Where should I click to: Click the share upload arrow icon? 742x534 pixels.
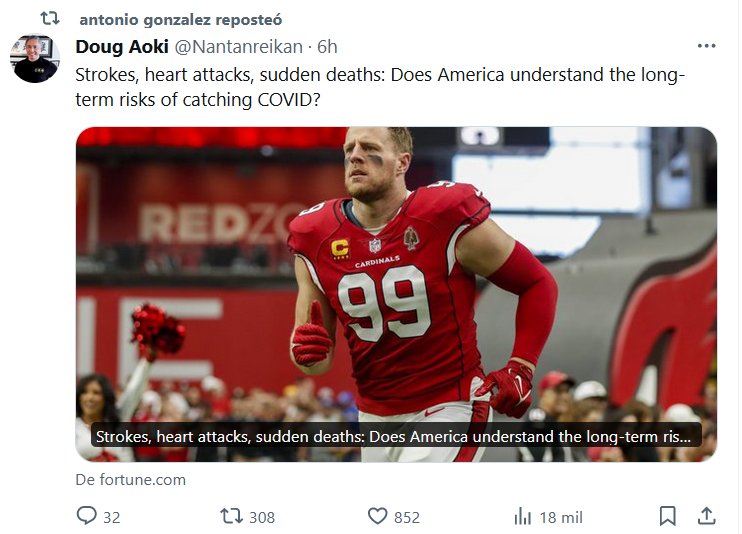pos(706,516)
